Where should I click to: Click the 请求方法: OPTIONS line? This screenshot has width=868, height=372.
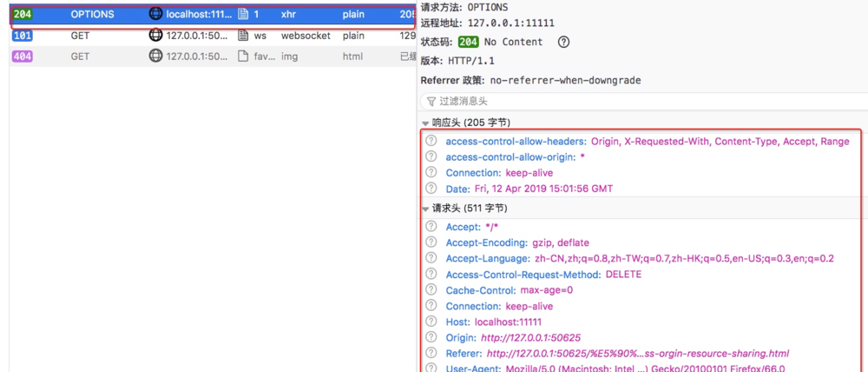tap(464, 8)
